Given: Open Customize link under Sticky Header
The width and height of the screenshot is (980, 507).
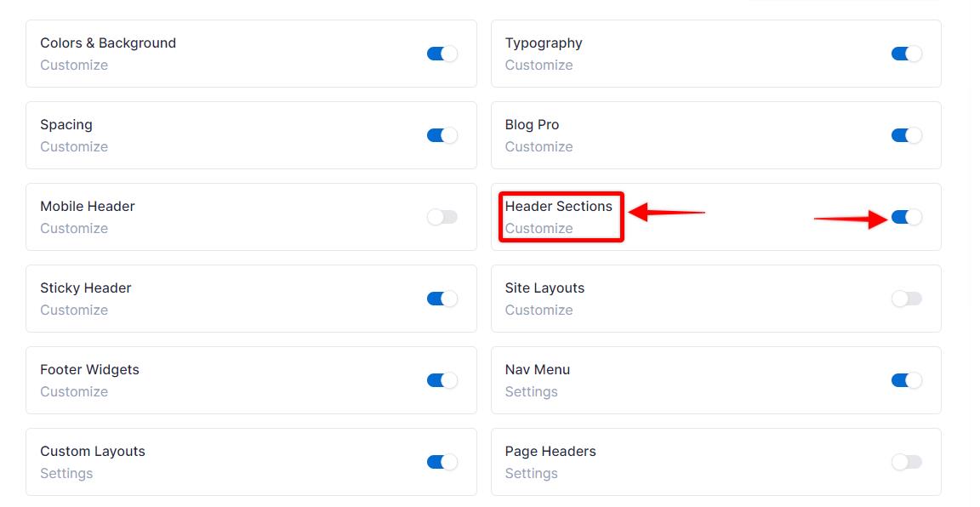Looking at the screenshot, I should click(74, 310).
